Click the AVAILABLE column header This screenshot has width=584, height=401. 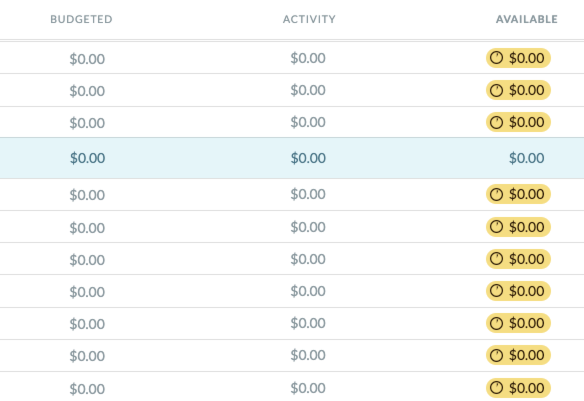(527, 19)
